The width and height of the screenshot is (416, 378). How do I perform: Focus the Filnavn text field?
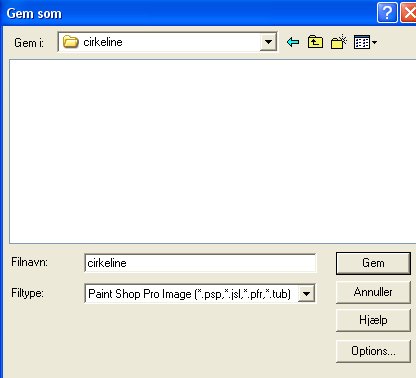point(200,263)
